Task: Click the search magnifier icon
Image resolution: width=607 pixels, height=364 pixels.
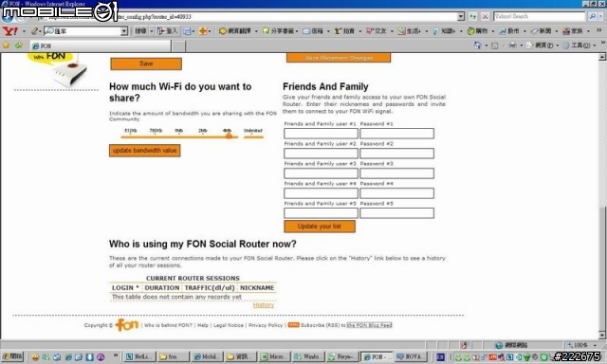Action: tap(592, 17)
